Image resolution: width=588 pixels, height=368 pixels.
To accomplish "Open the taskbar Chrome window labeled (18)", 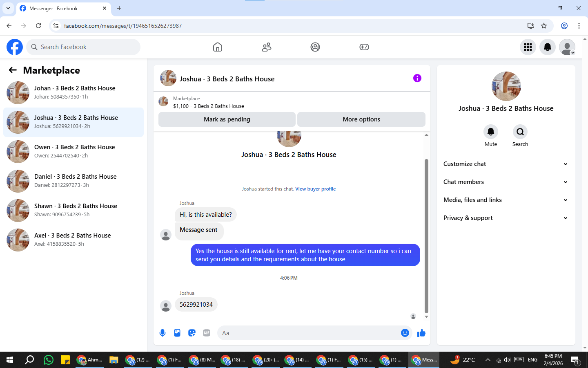I will tap(233, 360).
